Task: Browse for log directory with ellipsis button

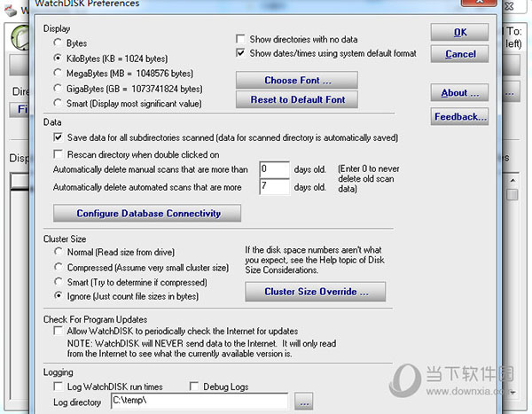Action: [x=303, y=402]
